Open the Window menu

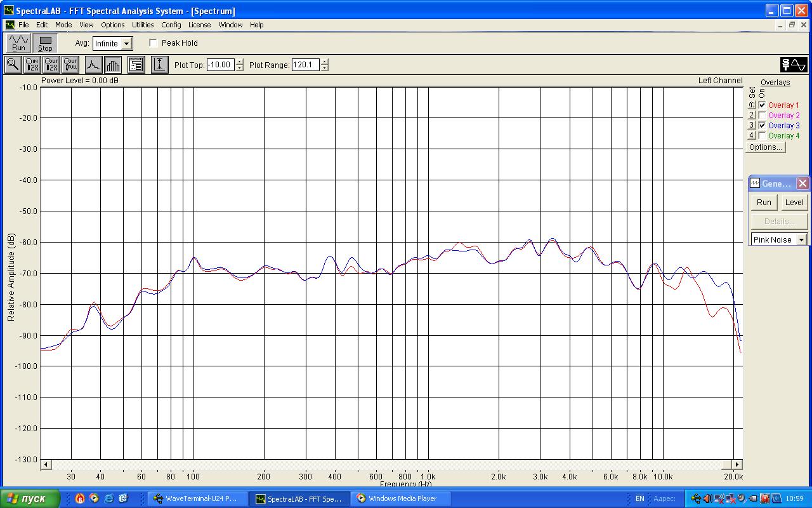tap(230, 25)
